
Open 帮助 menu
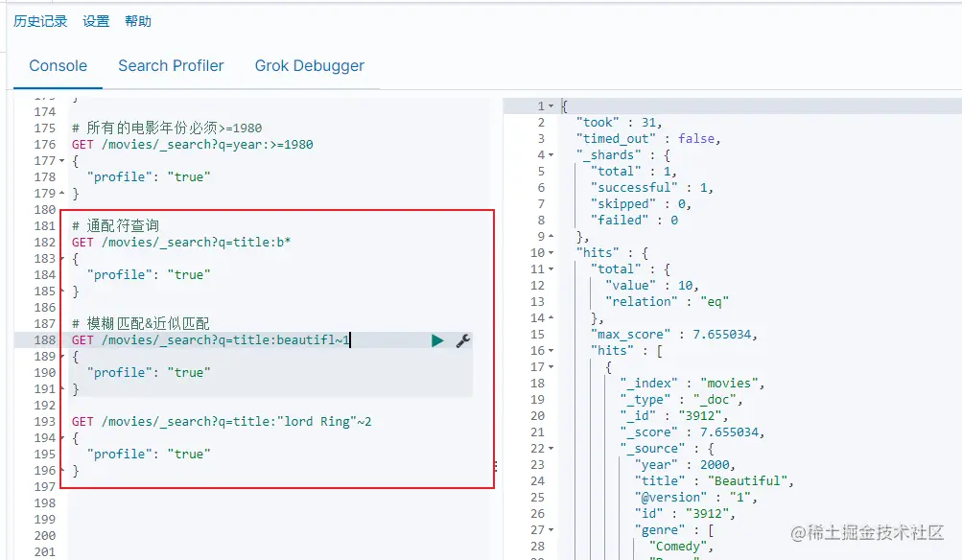[x=138, y=21]
